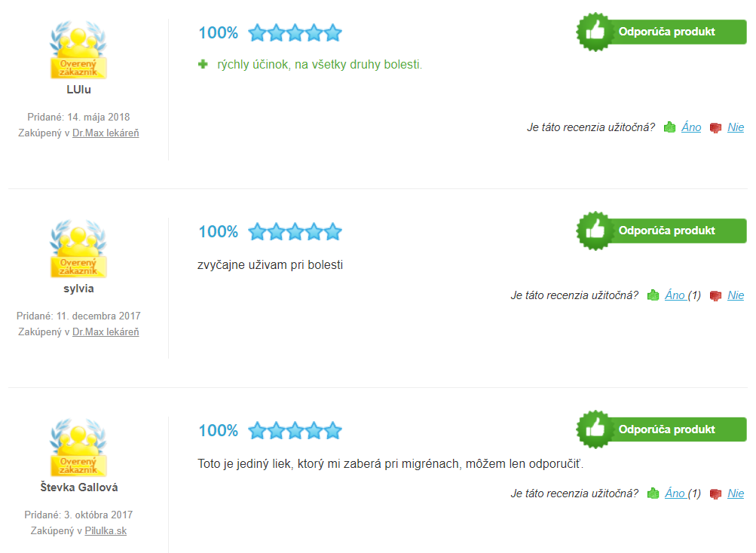The width and height of the screenshot is (756, 553).
Task: Click red thumbs-down icon in LUlu's review
Action: [x=715, y=128]
